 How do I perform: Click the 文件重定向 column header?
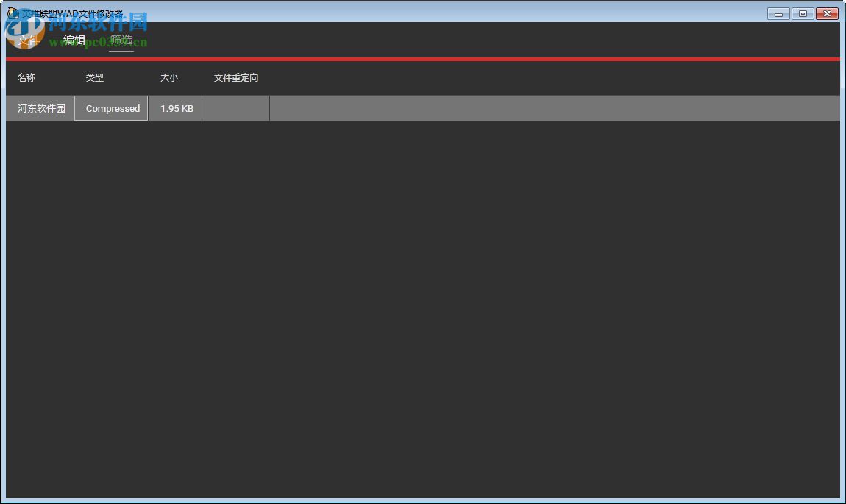pyautogui.click(x=236, y=78)
